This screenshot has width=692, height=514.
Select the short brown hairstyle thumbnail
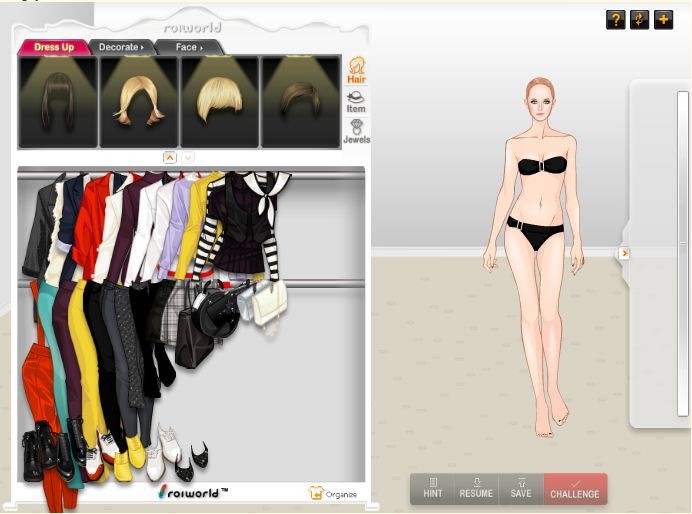pos(300,102)
